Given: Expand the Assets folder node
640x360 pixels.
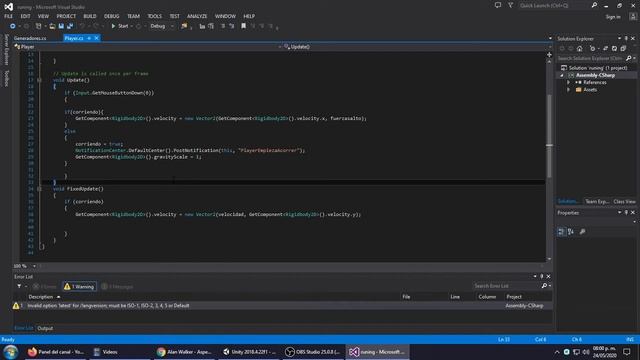Looking at the screenshot, I should (568, 90).
